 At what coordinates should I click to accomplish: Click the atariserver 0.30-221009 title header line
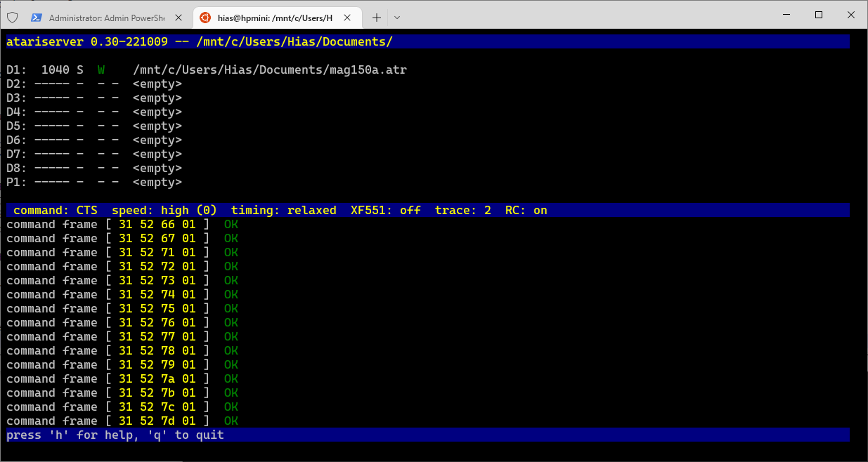click(x=199, y=41)
